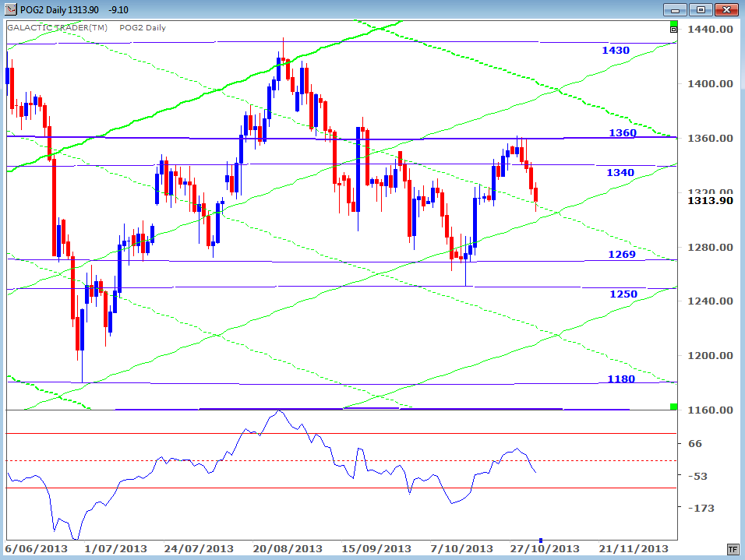Click the 1180 price level label
The width and height of the screenshot is (745, 560).
coord(621,379)
